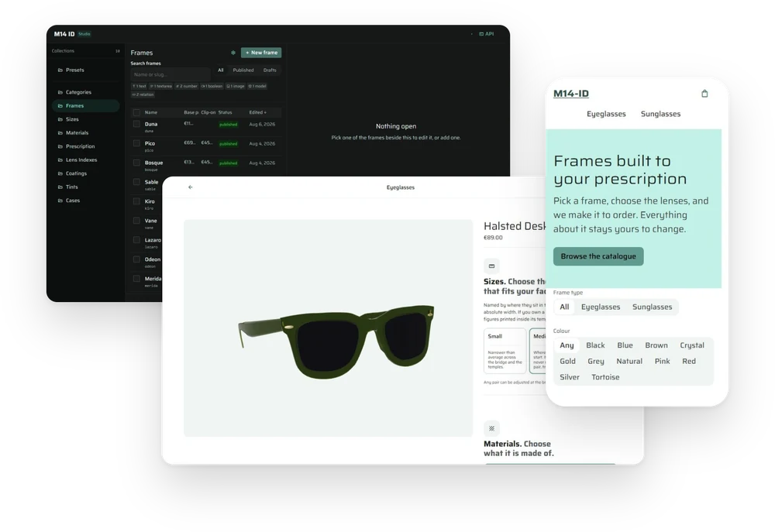Open the Eyeglasses nav item in the mobile header
The height and width of the screenshot is (532, 775).
tap(606, 114)
